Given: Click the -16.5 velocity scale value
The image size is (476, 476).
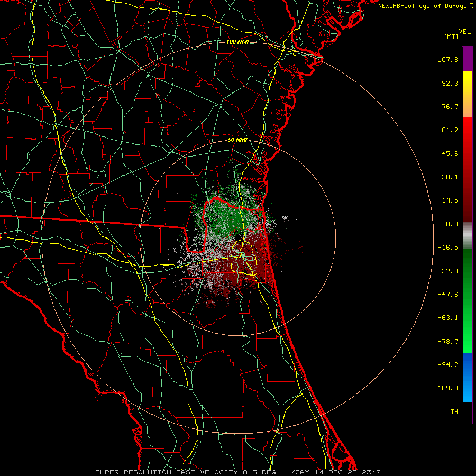Looking at the screenshot, I should 448,248.
